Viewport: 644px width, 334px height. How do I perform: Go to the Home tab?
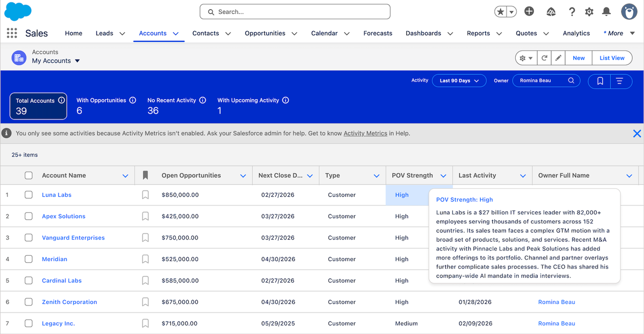(74, 33)
